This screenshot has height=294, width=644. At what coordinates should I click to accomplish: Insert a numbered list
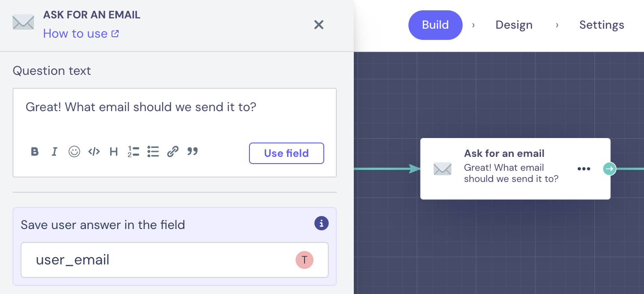click(133, 152)
